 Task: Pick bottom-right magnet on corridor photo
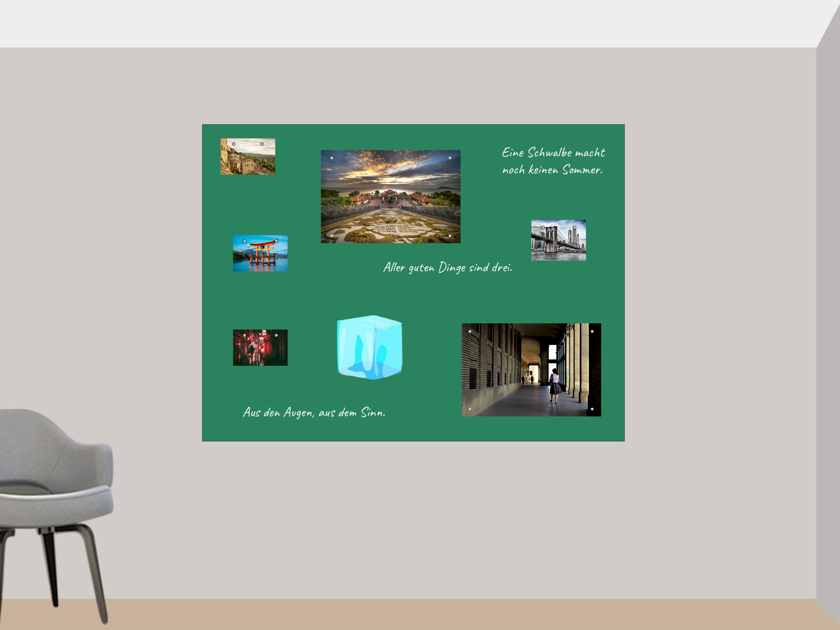tap(592, 409)
